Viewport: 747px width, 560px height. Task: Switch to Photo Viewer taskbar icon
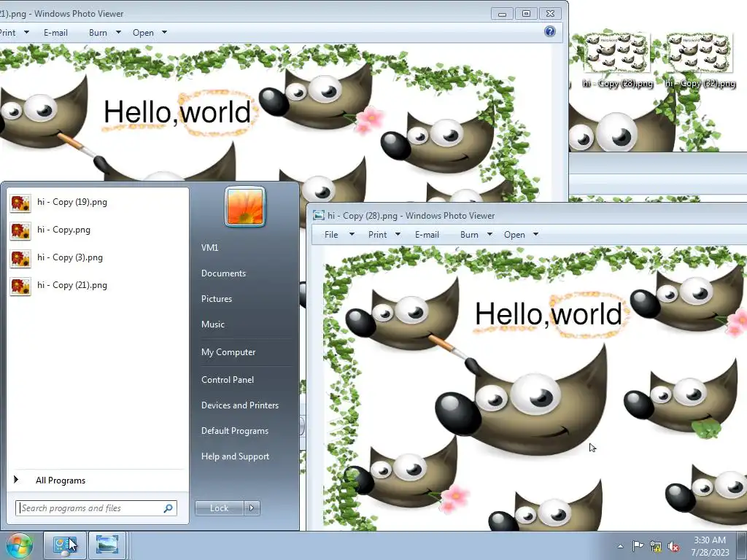click(x=107, y=545)
